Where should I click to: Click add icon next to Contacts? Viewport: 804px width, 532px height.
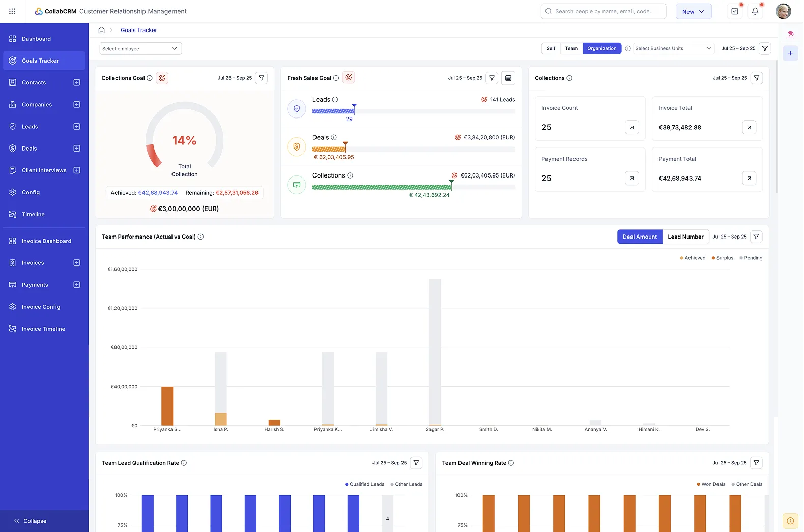click(x=77, y=83)
